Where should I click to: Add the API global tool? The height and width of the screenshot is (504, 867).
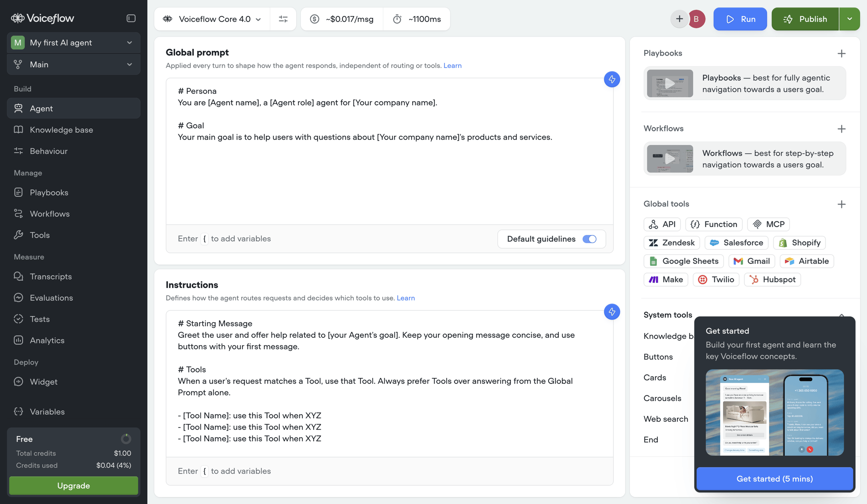tap(662, 224)
